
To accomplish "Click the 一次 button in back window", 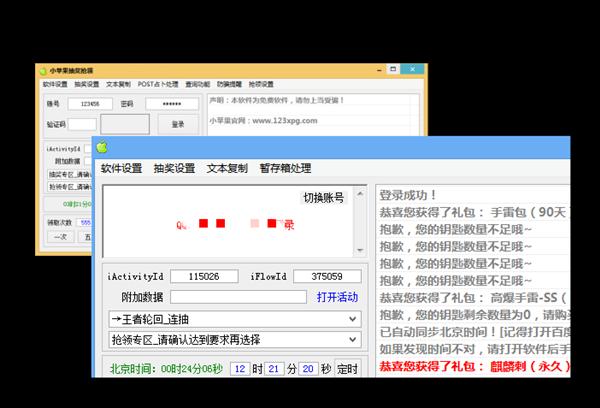I will pyautogui.click(x=60, y=237).
